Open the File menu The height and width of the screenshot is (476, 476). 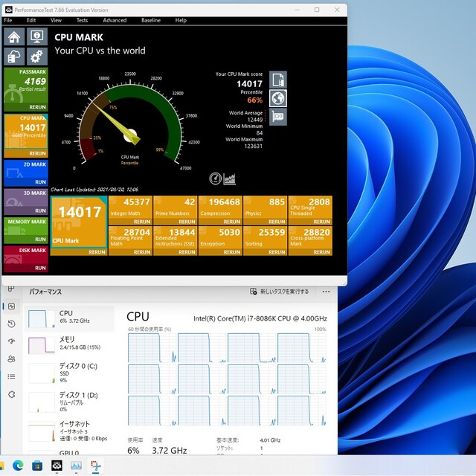pos(8,20)
